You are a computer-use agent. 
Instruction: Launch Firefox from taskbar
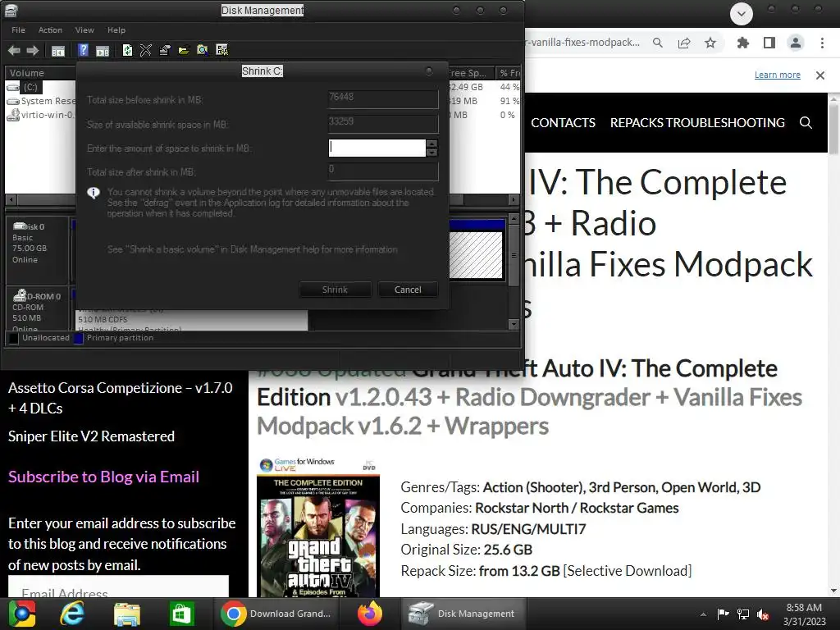tap(370, 614)
